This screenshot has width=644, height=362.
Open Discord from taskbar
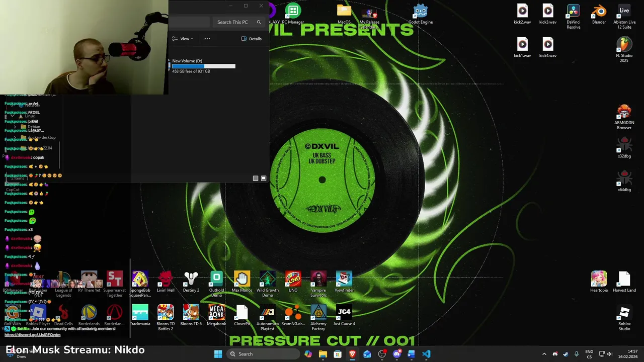(396, 354)
